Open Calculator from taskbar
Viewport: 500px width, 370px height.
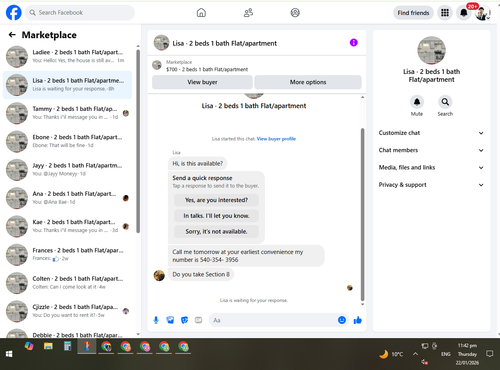68,347
